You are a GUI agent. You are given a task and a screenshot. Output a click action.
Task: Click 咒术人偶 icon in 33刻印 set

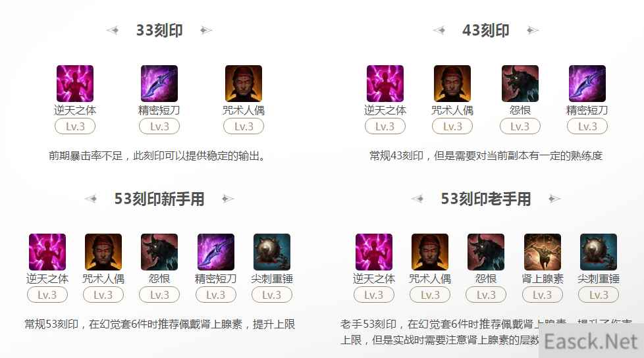click(244, 84)
